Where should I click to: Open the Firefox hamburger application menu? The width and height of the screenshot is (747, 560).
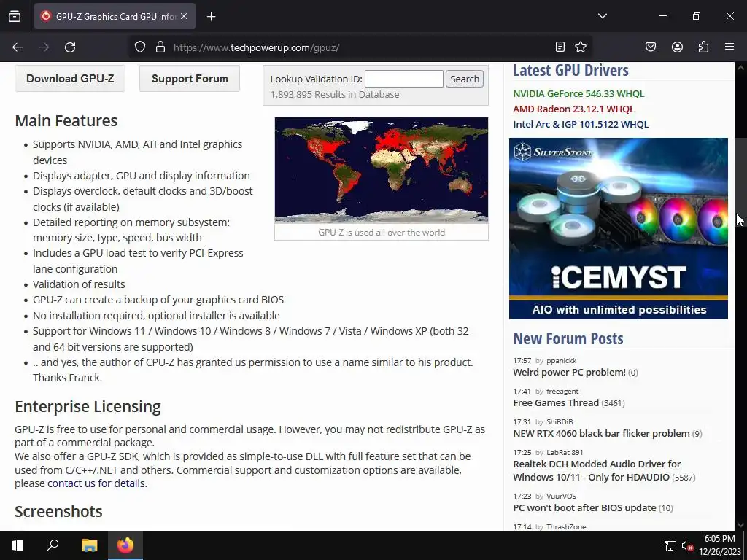tap(729, 47)
